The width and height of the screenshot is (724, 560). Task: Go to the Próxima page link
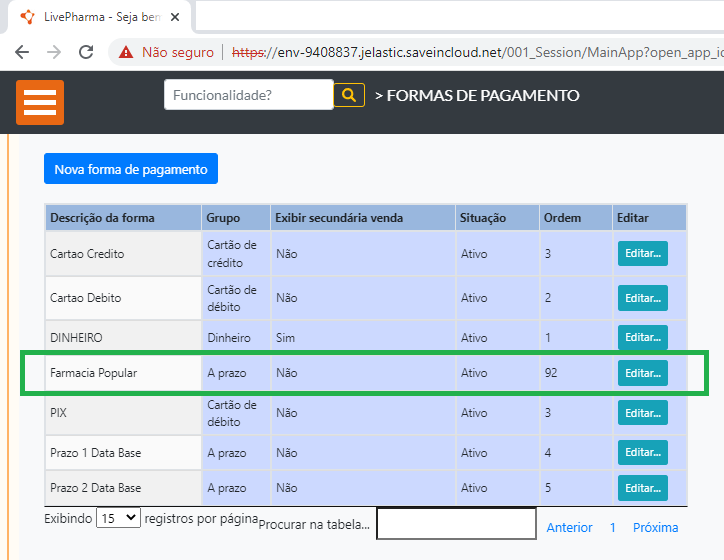click(x=655, y=527)
